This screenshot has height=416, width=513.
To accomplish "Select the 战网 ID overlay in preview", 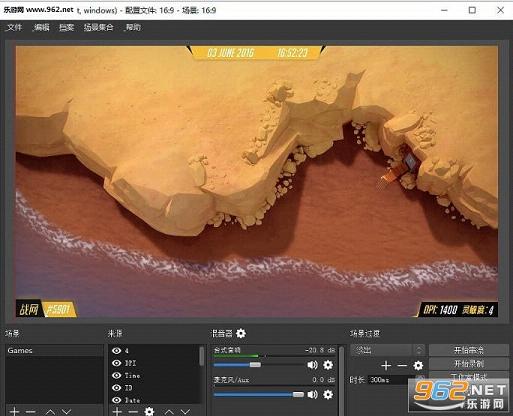I will [46, 309].
